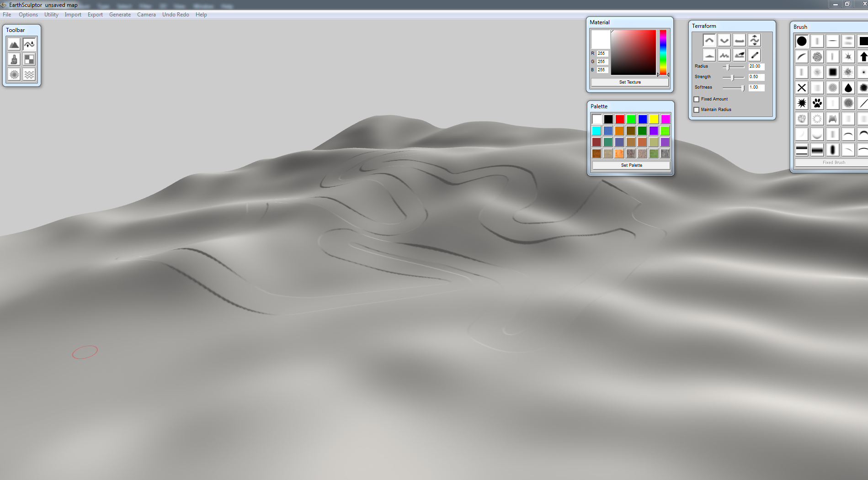Select the red palette swatch

pos(619,119)
